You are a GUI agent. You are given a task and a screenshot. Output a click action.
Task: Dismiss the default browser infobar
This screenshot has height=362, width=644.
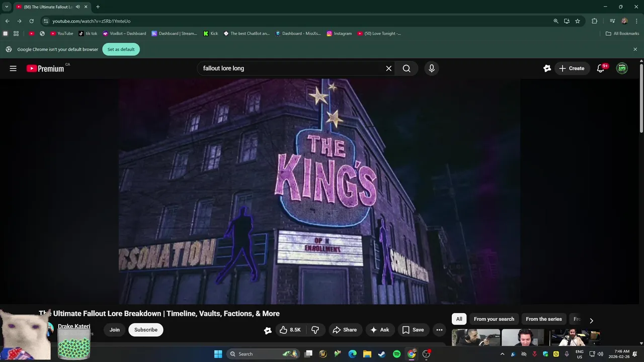(x=635, y=49)
